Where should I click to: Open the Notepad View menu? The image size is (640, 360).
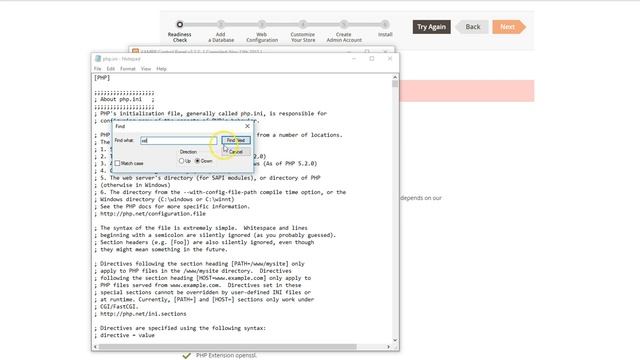click(146, 69)
